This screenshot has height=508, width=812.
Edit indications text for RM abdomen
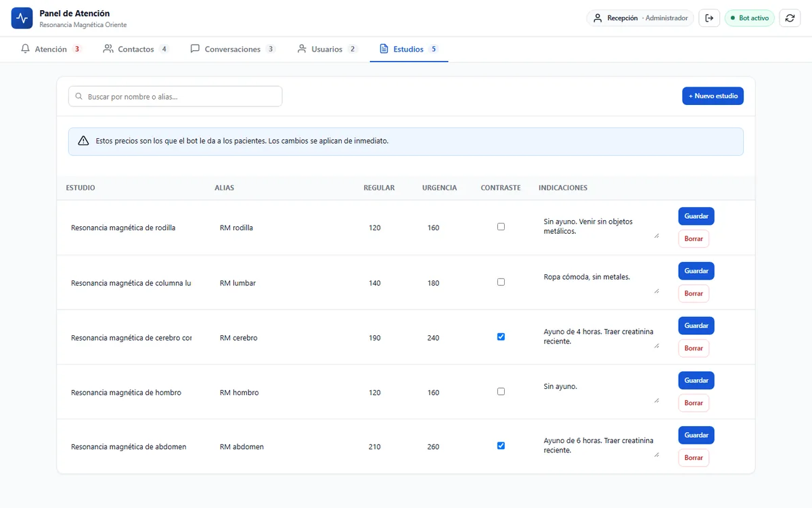coord(601,445)
